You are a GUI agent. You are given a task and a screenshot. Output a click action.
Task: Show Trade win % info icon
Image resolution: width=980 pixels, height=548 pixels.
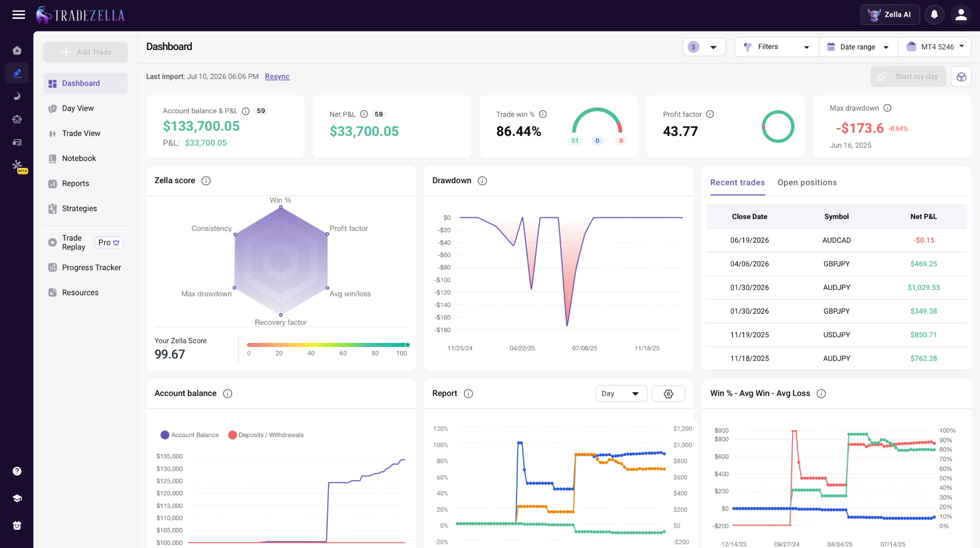[x=543, y=114]
